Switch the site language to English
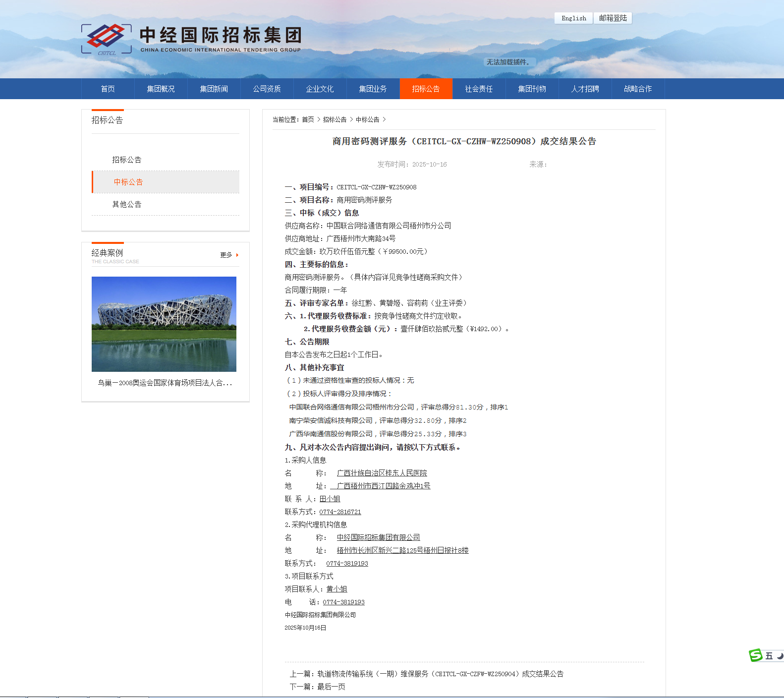 (x=573, y=18)
